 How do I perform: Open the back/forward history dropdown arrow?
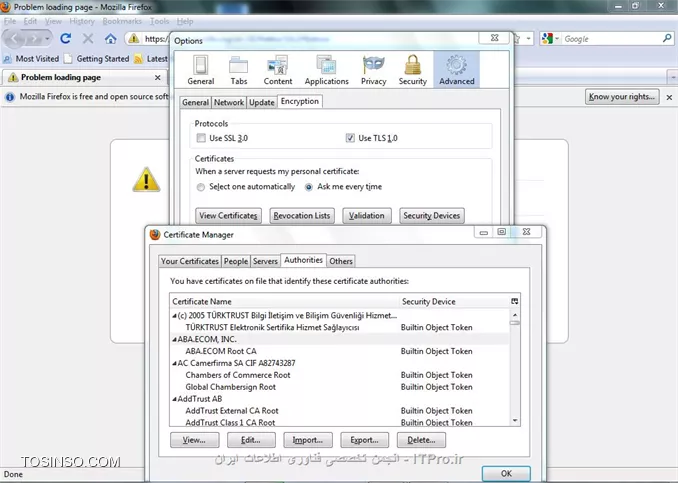pos(47,39)
